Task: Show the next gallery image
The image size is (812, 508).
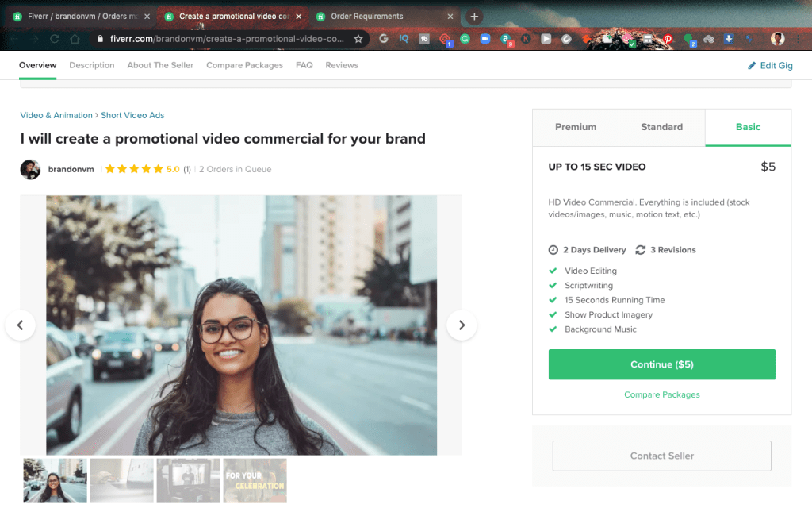Action: coord(462,325)
